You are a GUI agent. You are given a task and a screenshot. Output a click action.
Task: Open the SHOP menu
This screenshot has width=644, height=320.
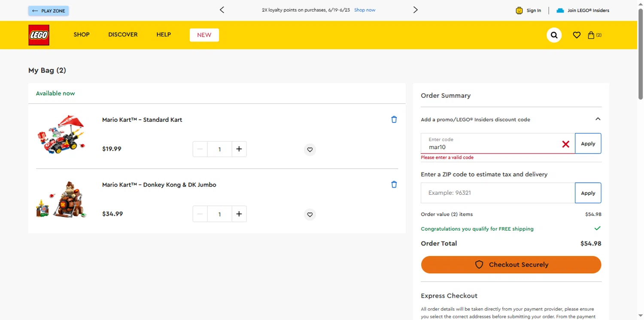(x=82, y=35)
